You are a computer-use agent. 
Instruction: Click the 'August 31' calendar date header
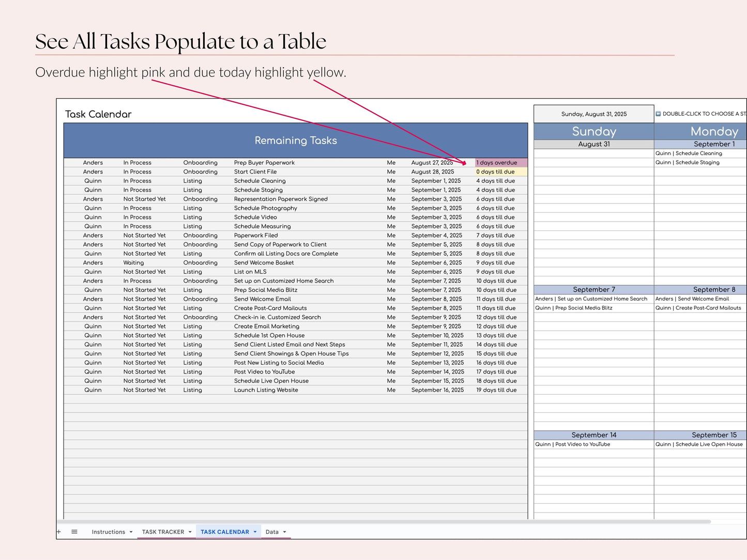pyautogui.click(x=594, y=144)
